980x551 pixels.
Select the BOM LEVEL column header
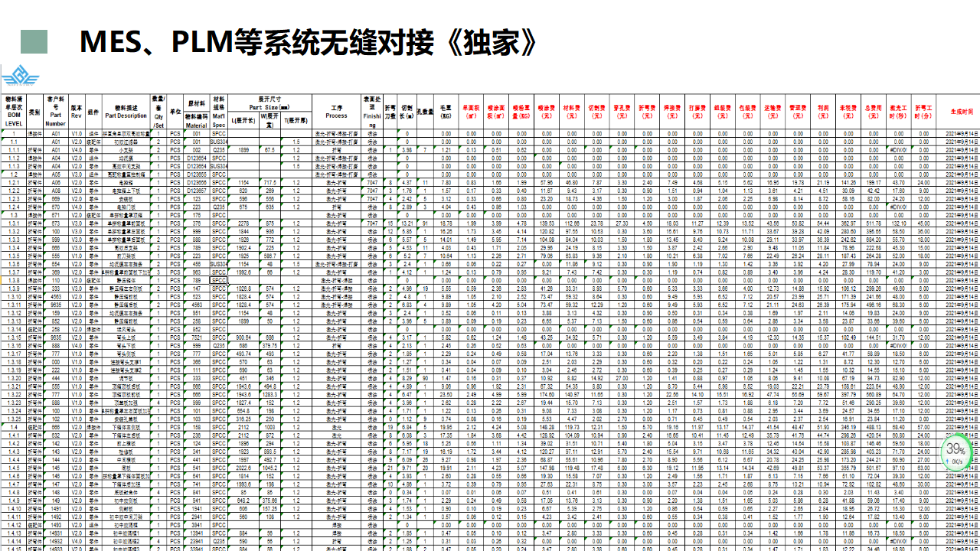click(x=14, y=112)
